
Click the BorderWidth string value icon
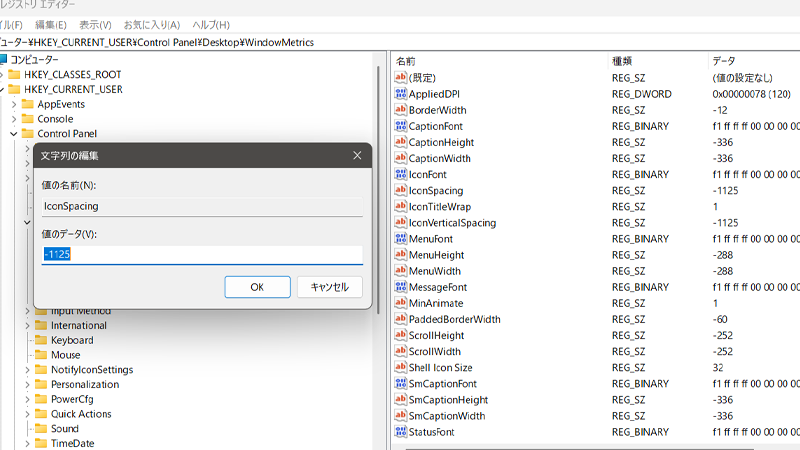[401, 110]
